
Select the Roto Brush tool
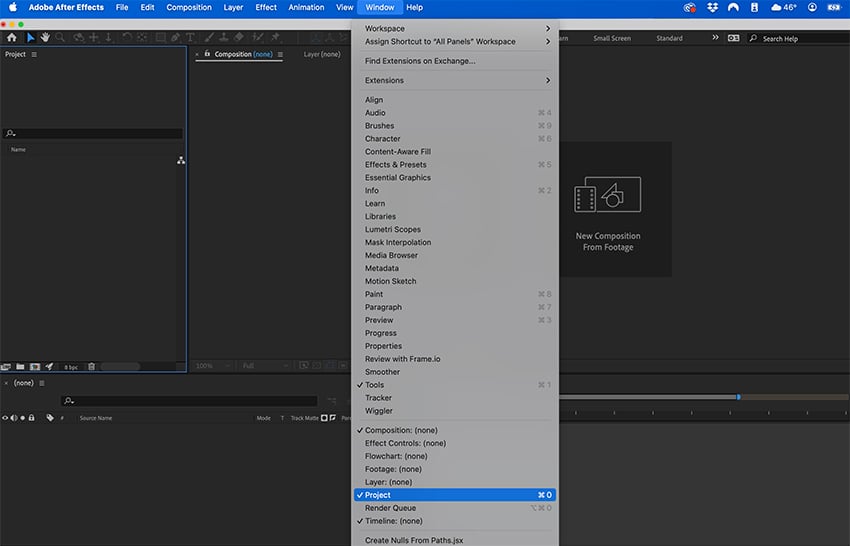pyautogui.click(x=258, y=37)
